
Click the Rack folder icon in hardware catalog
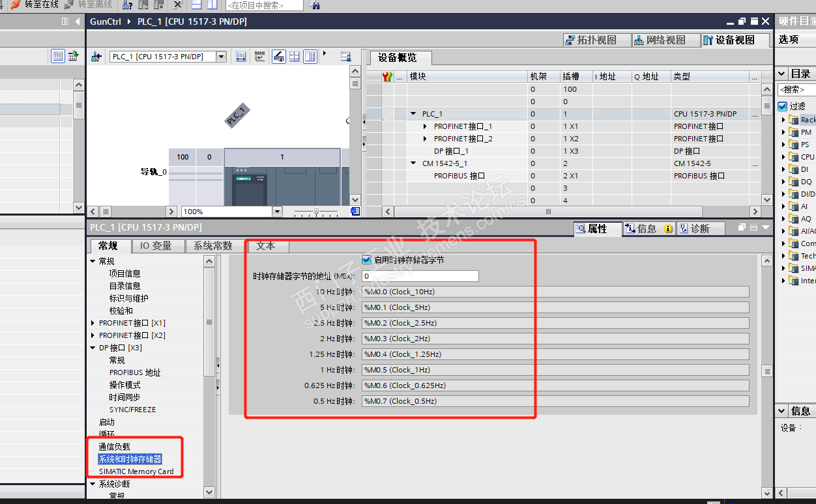pyautogui.click(x=793, y=120)
